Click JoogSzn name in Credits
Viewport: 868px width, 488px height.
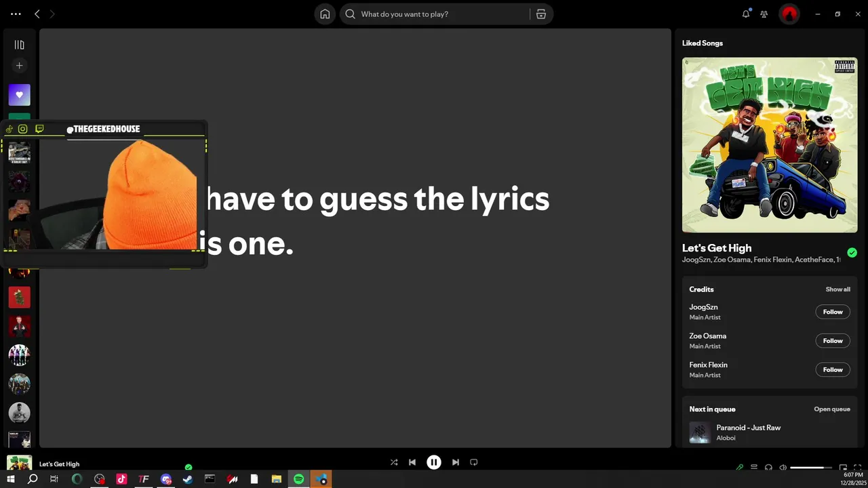(703, 307)
